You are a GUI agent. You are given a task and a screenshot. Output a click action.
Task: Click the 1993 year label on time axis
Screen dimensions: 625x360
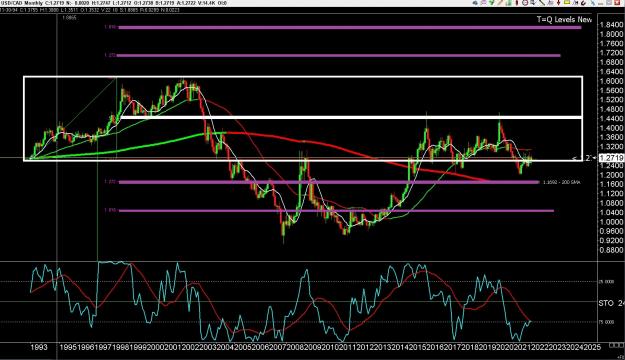(x=39, y=347)
